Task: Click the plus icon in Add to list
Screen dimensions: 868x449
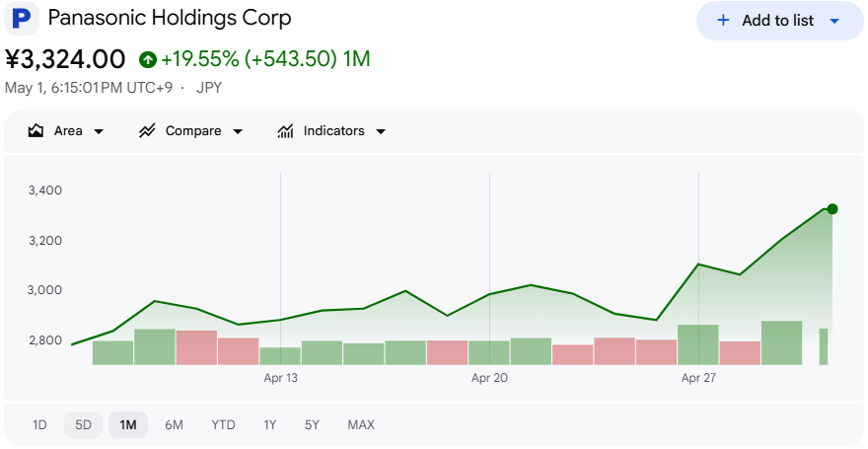Action: point(723,21)
